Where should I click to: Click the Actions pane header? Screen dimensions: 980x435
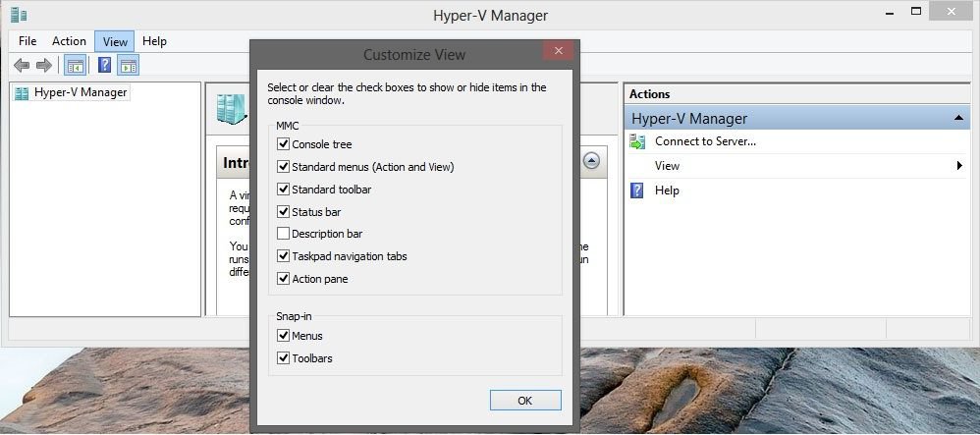[797, 94]
